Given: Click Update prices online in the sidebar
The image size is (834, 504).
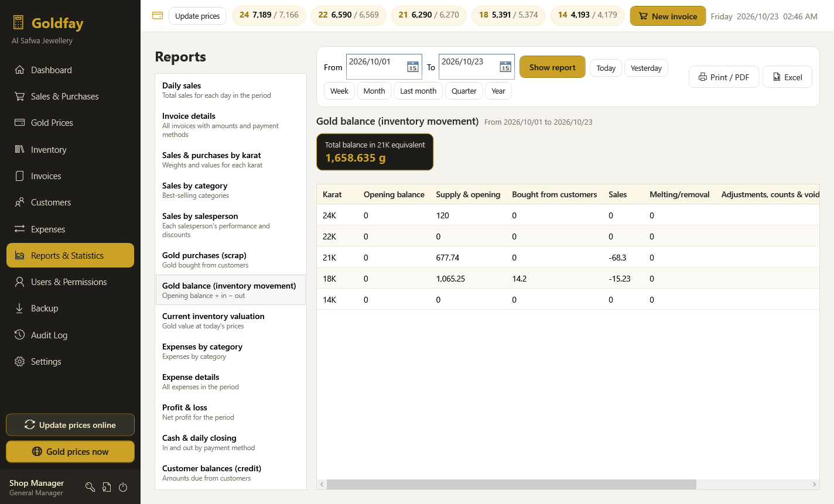Looking at the screenshot, I should (70, 424).
